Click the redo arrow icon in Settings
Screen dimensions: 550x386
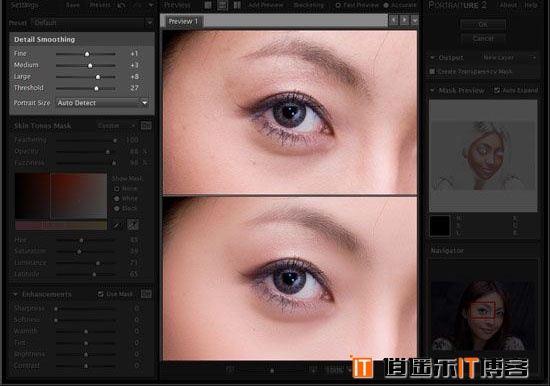click(137, 5)
